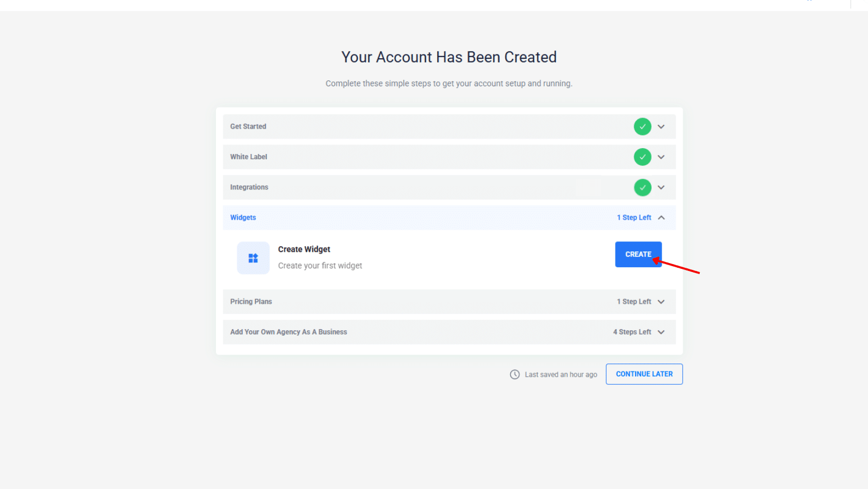Expand the Pricing Plans section chevron
This screenshot has width=868, height=489.
point(661,302)
